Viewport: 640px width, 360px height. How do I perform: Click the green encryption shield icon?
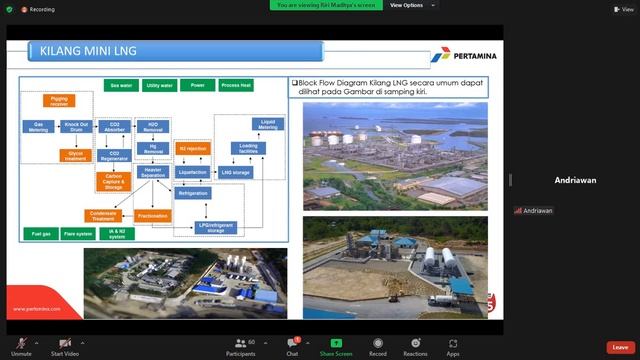coord(9,9)
